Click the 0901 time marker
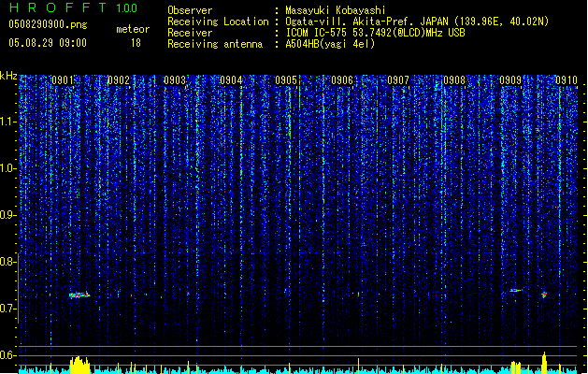This screenshot has height=374, width=588. point(63,80)
